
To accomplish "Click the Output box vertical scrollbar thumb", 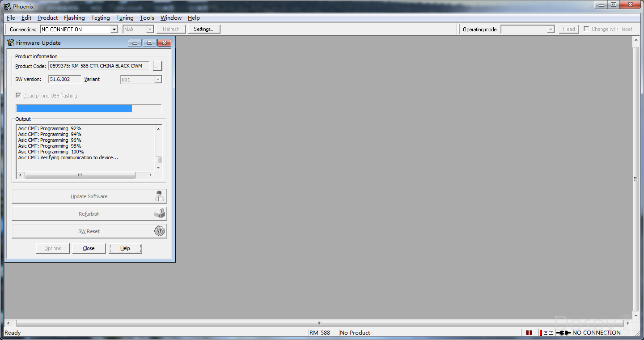I will 158,160.
